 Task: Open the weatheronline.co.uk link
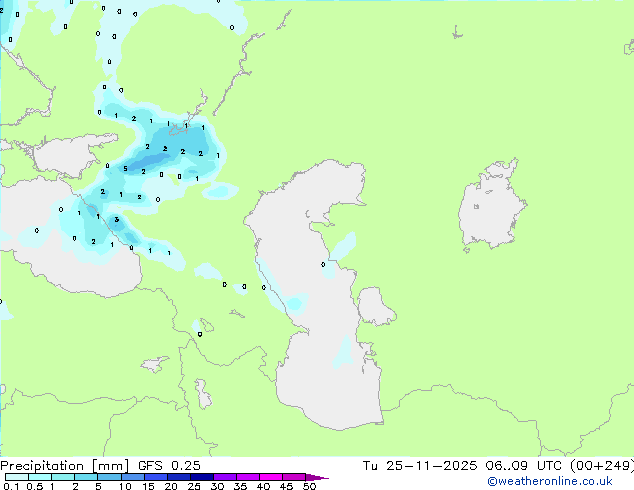[x=550, y=481]
